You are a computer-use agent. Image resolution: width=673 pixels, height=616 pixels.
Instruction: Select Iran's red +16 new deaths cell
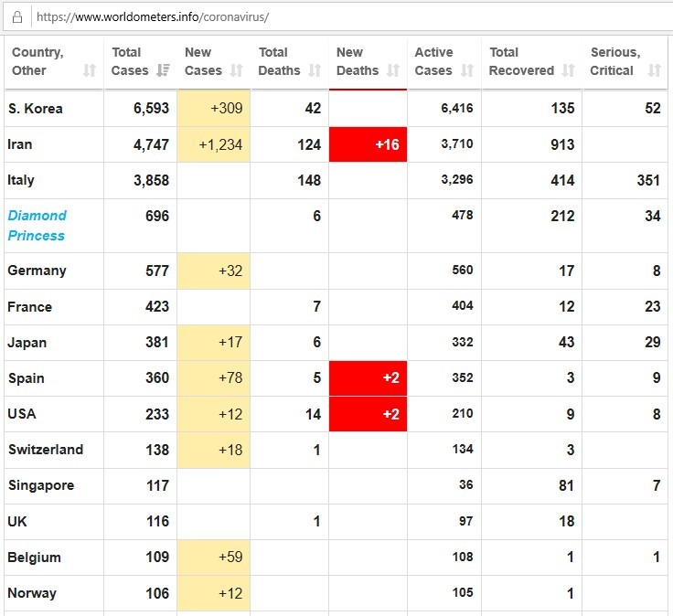coord(368,144)
